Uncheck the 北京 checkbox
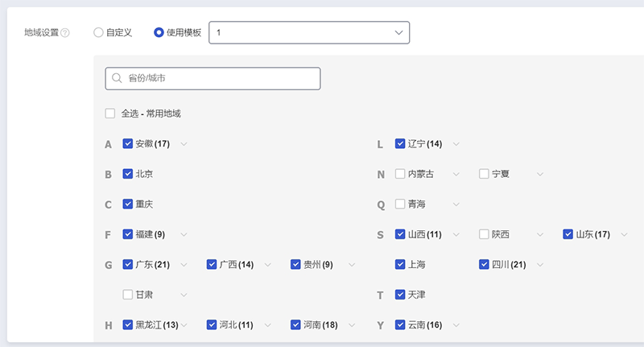644x347 pixels. [x=128, y=174]
